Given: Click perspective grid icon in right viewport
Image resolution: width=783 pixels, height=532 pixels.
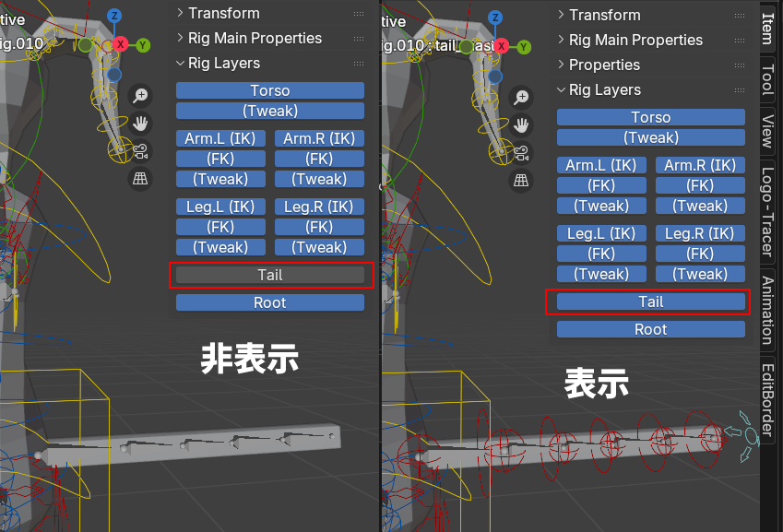Looking at the screenshot, I should [x=521, y=180].
